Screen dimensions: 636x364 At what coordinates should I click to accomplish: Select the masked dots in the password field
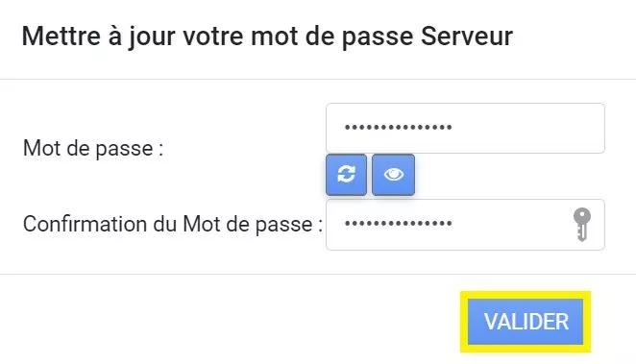pyautogui.click(x=399, y=128)
